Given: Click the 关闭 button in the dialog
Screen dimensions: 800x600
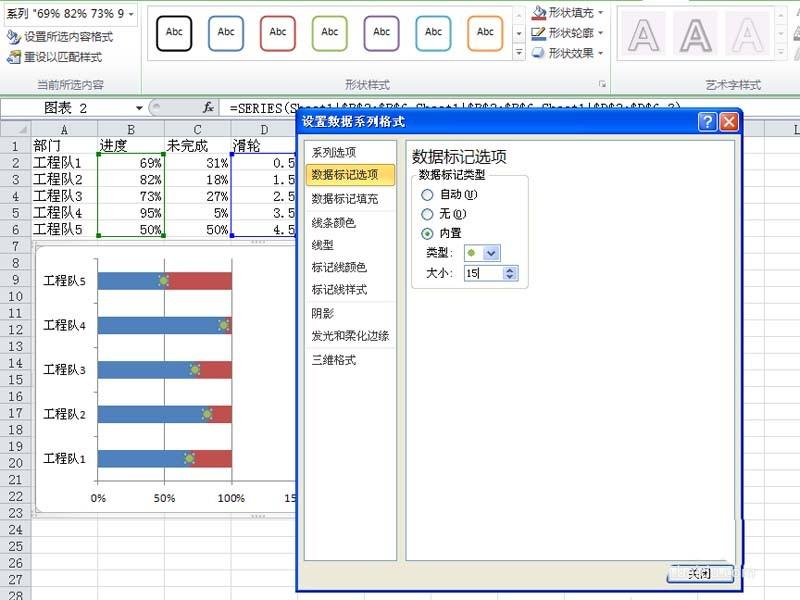Looking at the screenshot, I should [699, 574].
